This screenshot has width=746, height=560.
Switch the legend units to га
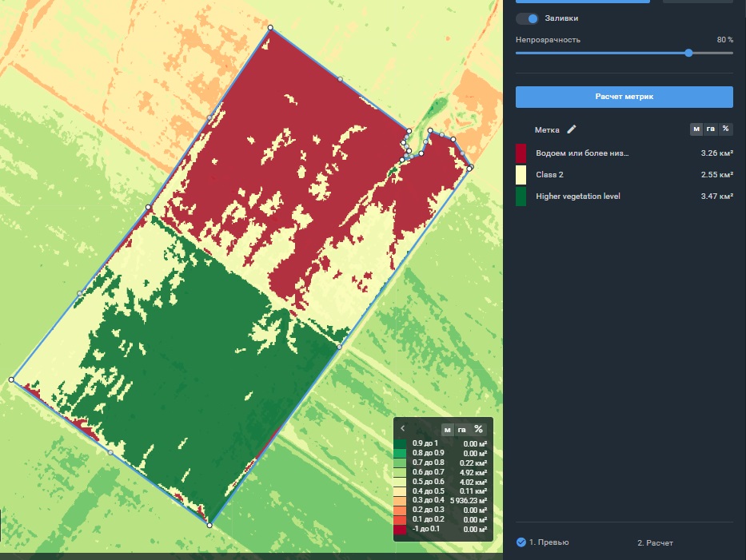pos(461,430)
